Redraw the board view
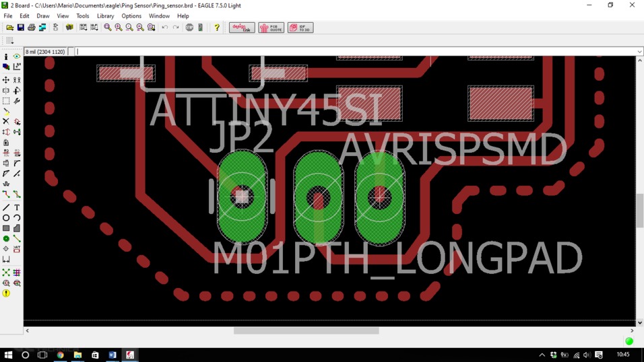This screenshot has width=644, height=362. coord(140,28)
